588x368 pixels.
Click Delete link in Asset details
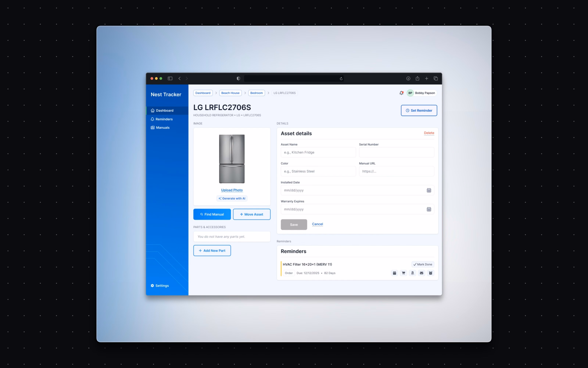429,133
